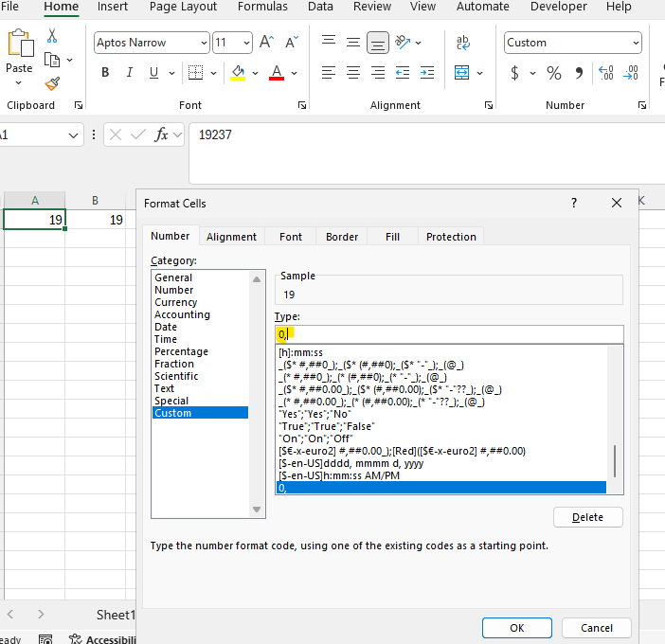
Task: Click Delete custom format button
Action: [x=588, y=517]
